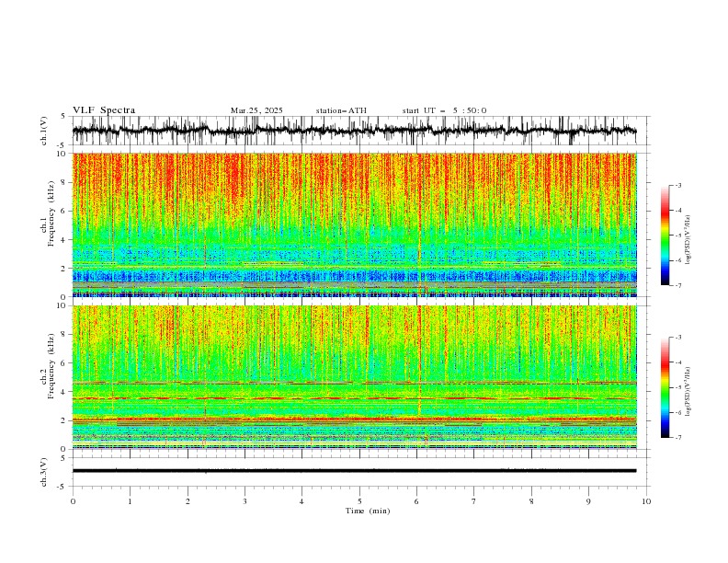The height and width of the screenshot is (563, 728).
Task: Click the 'station=ATH' label
Action: pyautogui.click(x=341, y=110)
